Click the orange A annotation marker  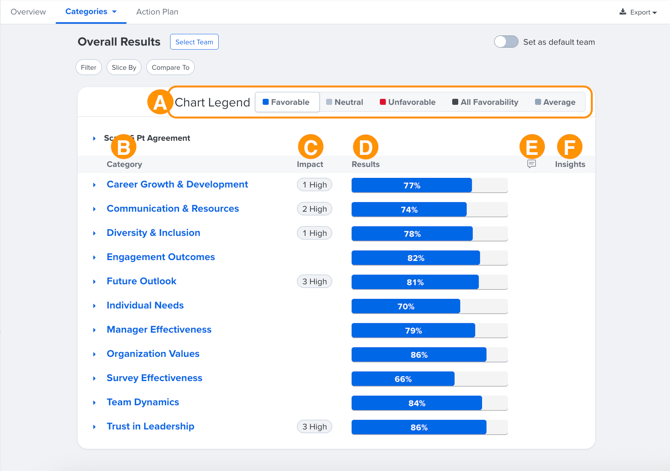point(159,102)
